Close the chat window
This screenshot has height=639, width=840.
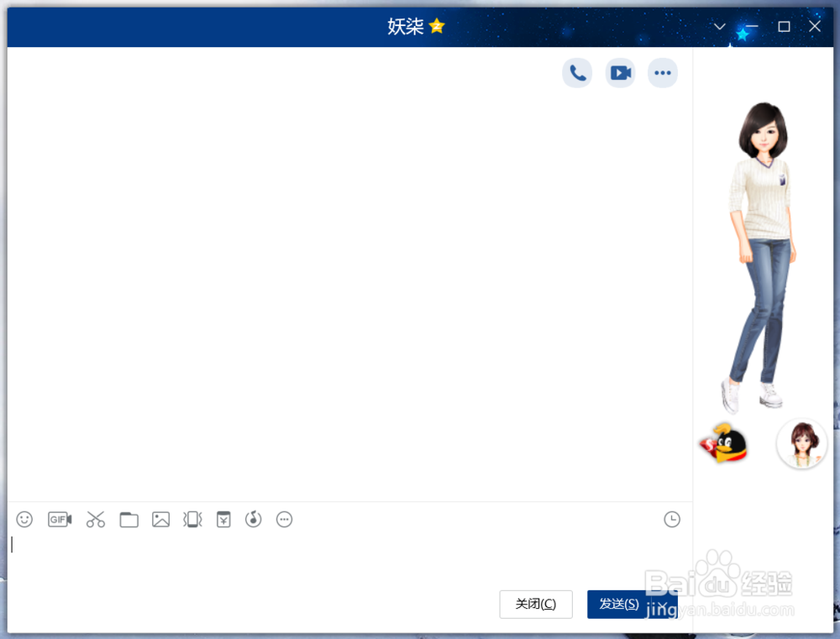(815, 26)
